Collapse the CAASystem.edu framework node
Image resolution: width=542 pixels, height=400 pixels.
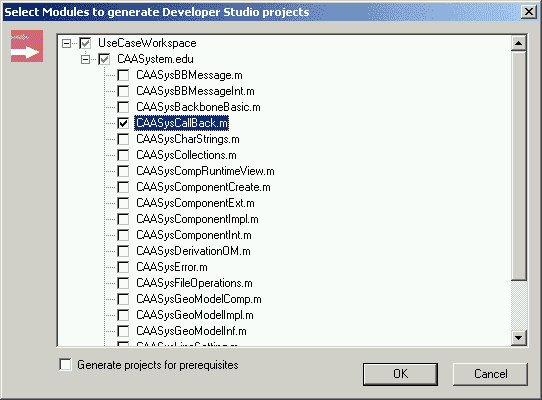point(85,59)
